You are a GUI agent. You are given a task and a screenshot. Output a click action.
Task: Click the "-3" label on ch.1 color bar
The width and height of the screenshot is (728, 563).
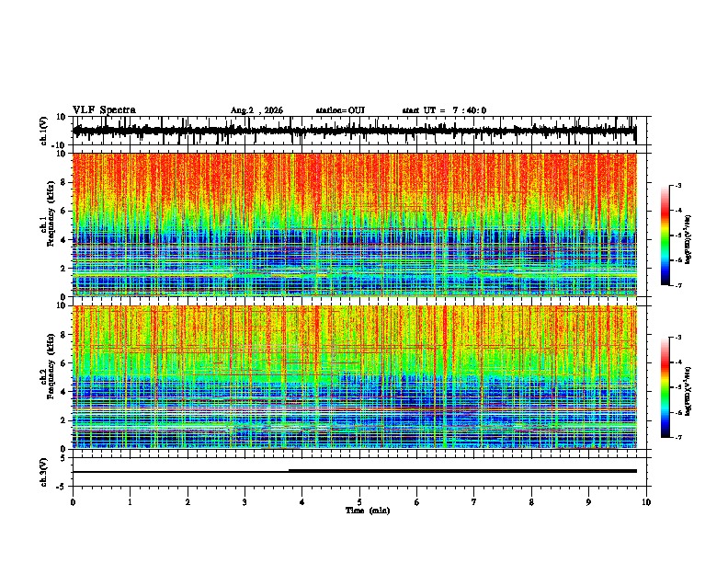[x=677, y=185]
